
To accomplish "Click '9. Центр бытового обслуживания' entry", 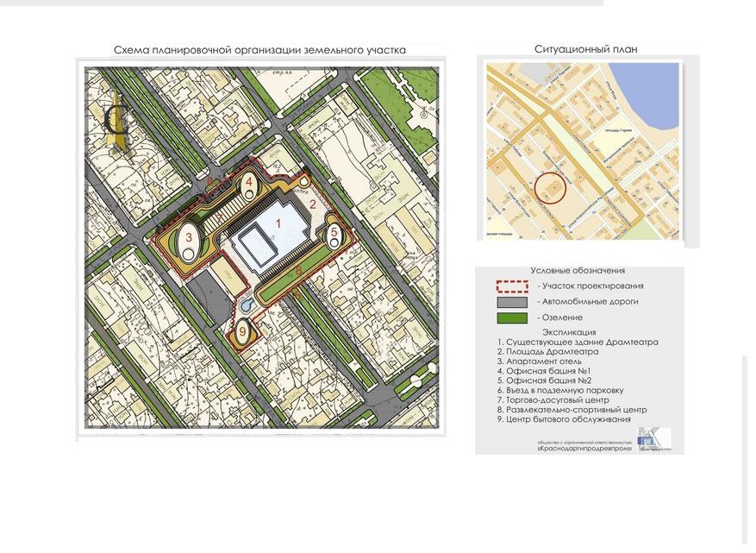I will [564, 419].
